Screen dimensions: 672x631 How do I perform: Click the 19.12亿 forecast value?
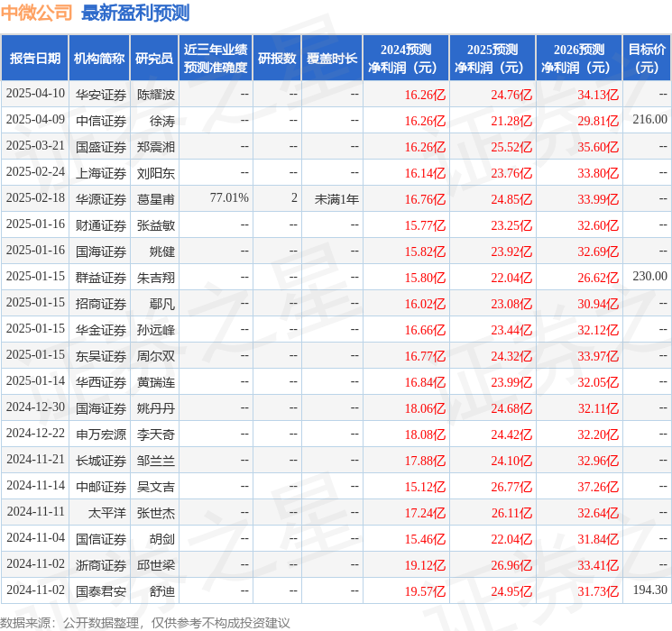(425, 565)
